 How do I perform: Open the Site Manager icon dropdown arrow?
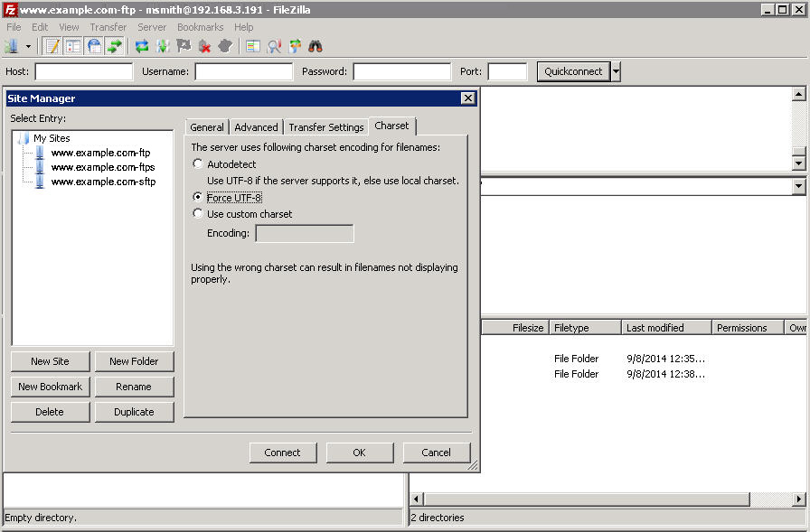click(28, 46)
